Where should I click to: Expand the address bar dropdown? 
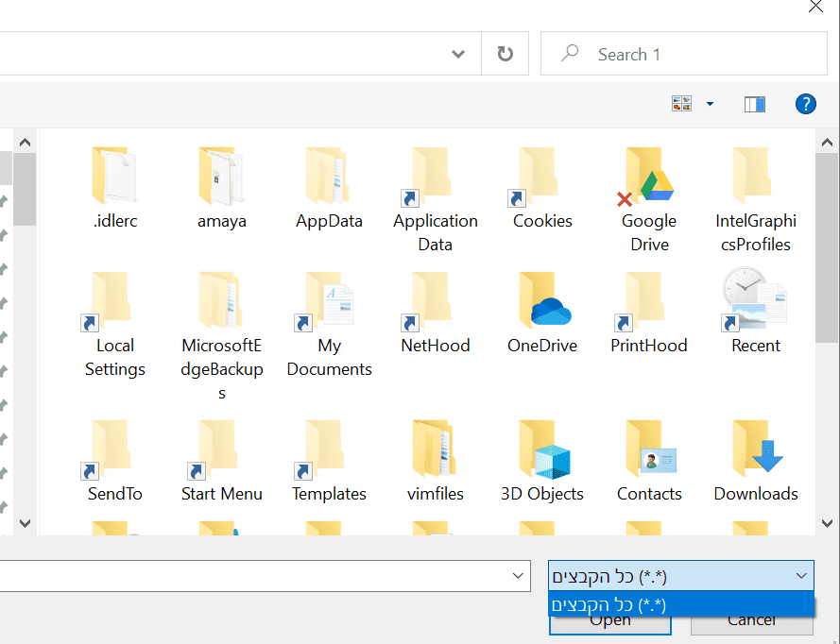457,53
